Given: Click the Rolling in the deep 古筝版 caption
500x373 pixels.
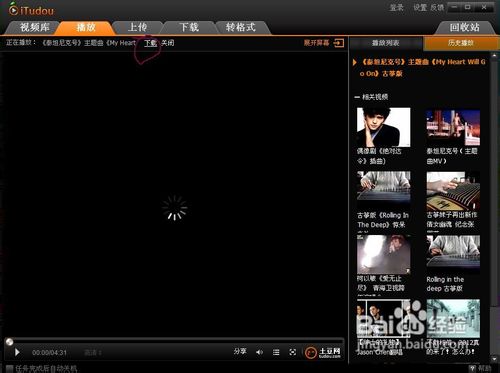Looking at the screenshot, I should click(445, 284).
